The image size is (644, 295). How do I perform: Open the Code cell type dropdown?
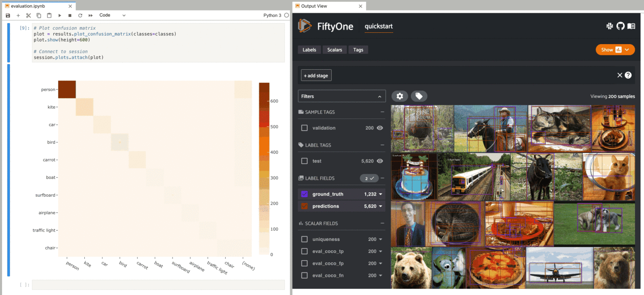pos(111,15)
